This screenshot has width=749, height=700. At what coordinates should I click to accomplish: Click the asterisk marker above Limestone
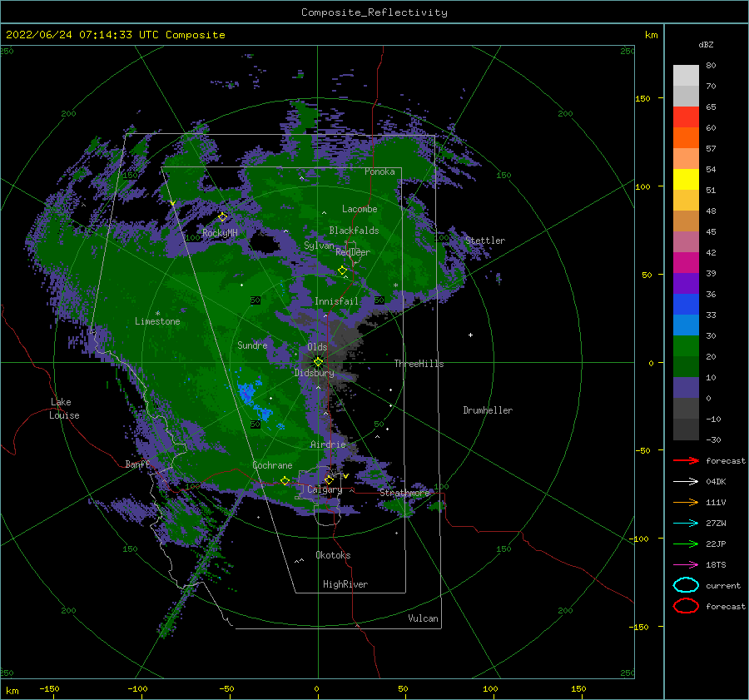pos(157,314)
